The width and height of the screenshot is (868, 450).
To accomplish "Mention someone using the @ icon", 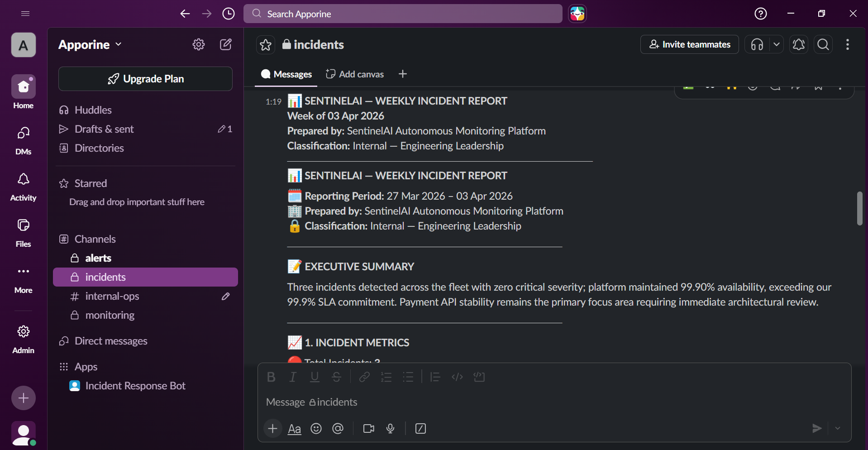I will click(338, 428).
